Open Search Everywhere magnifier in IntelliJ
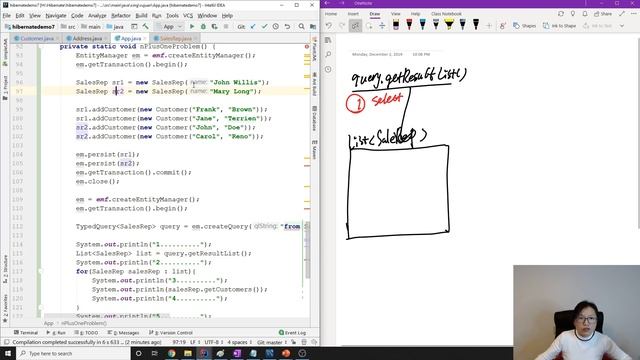 pyautogui.click(x=301, y=27)
